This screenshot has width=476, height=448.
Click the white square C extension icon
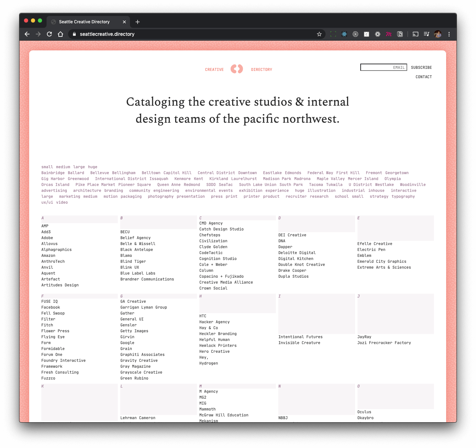pyautogui.click(x=367, y=34)
